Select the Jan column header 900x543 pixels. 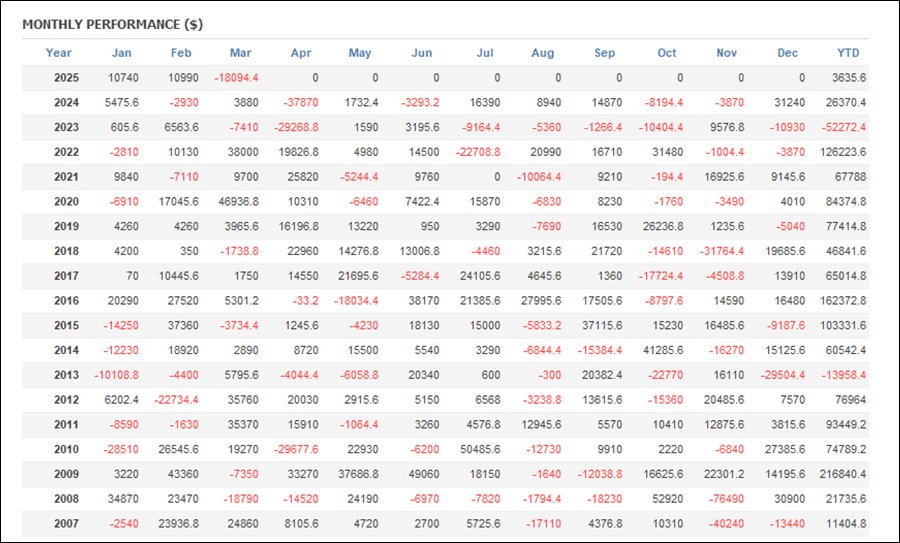pos(121,53)
